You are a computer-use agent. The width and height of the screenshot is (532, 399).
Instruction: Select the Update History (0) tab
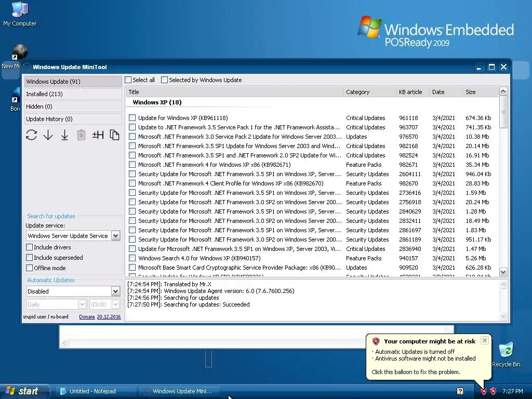click(73, 119)
